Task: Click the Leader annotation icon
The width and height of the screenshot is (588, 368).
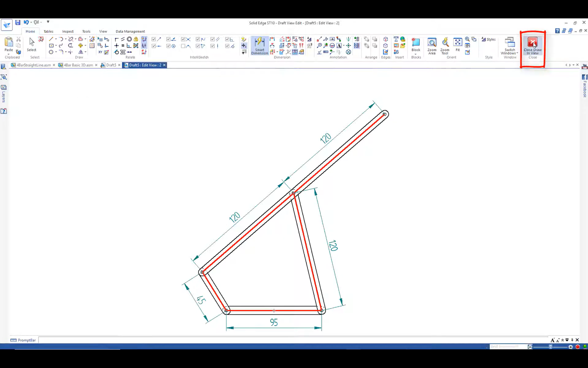Action: click(x=319, y=39)
